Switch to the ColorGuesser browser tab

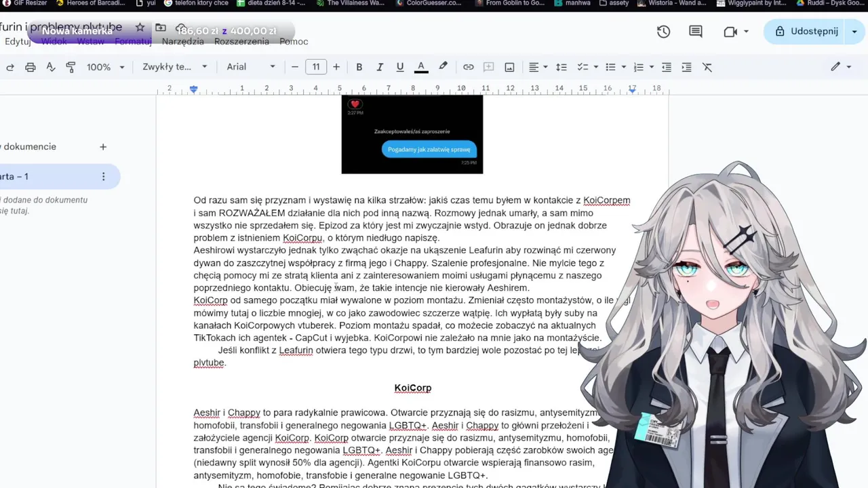429,3
